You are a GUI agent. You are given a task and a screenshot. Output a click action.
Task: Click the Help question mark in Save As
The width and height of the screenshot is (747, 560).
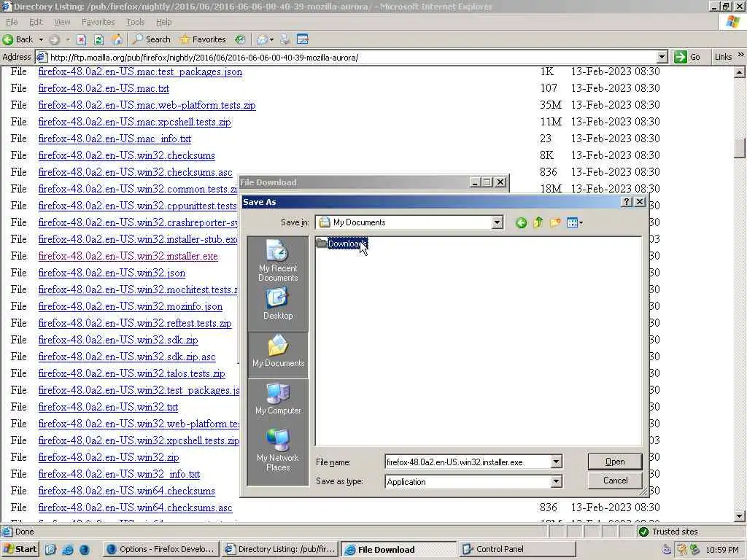[627, 202]
